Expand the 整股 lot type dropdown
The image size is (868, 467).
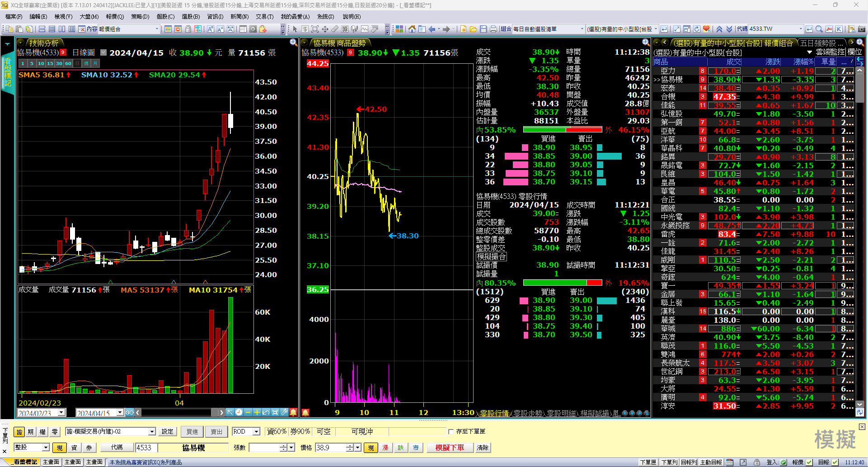click(46, 448)
